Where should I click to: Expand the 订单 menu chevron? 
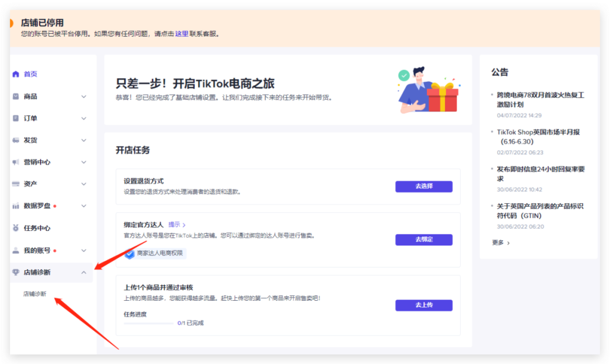(x=84, y=118)
